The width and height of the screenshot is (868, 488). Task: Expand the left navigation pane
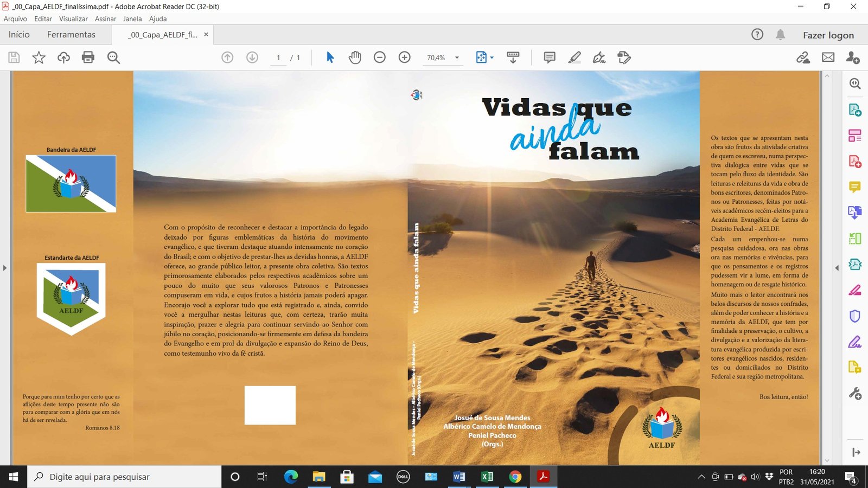pyautogui.click(x=5, y=268)
